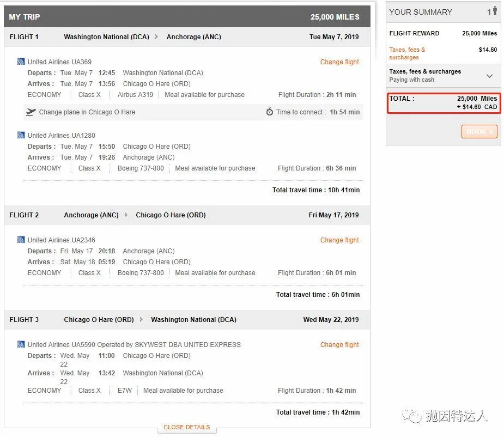The image size is (504, 438).
Task: Click the FLIGHT 3 label
Action: coord(24,319)
